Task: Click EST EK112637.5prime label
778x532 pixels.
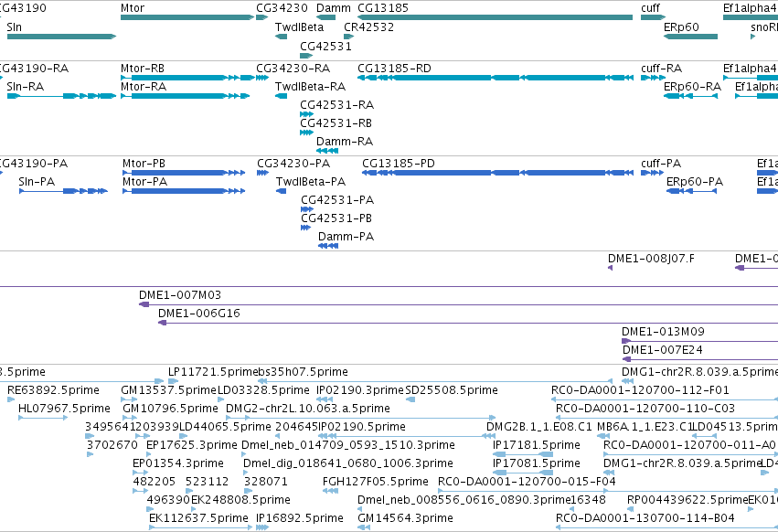Action: pyautogui.click(x=198, y=518)
